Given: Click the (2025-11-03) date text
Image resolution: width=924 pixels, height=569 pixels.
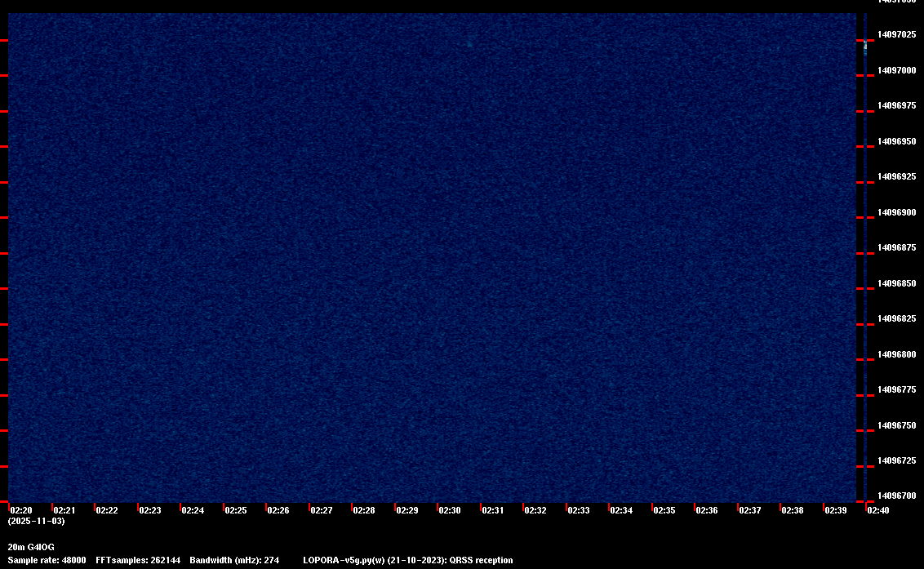Looking at the screenshot, I should coord(37,521).
